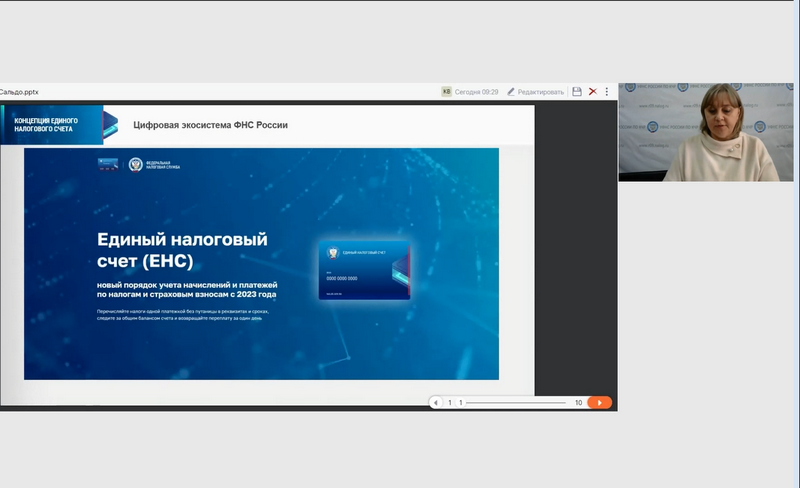
Task: Click the presenter webcam video
Action: pyautogui.click(x=706, y=132)
